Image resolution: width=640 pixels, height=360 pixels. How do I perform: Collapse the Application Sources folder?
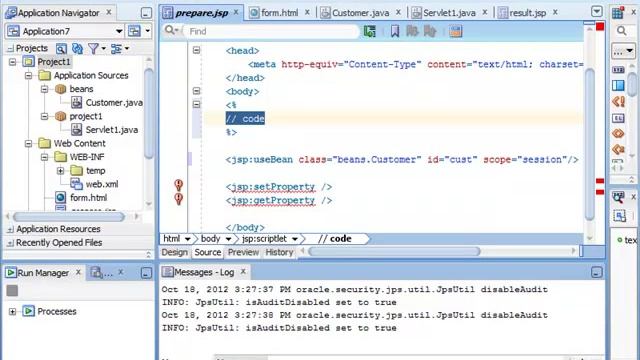point(29,76)
